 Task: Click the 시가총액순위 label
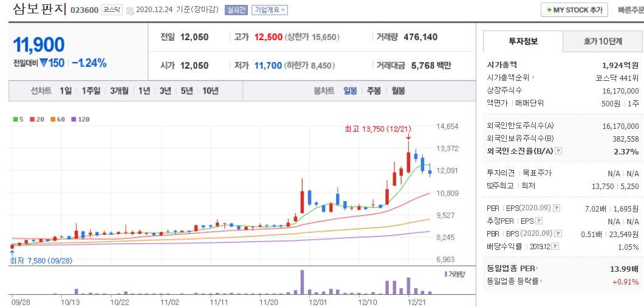coord(509,77)
